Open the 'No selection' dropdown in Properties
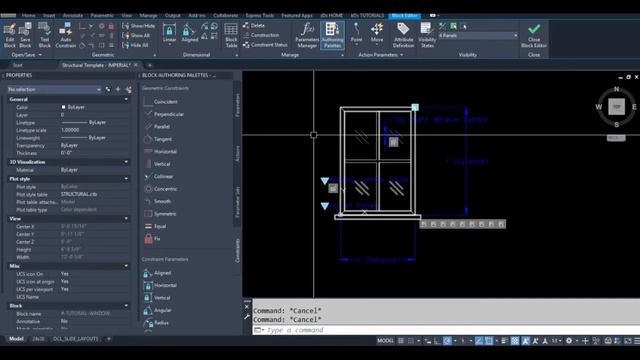The width and height of the screenshot is (640, 360). click(54, 89)
